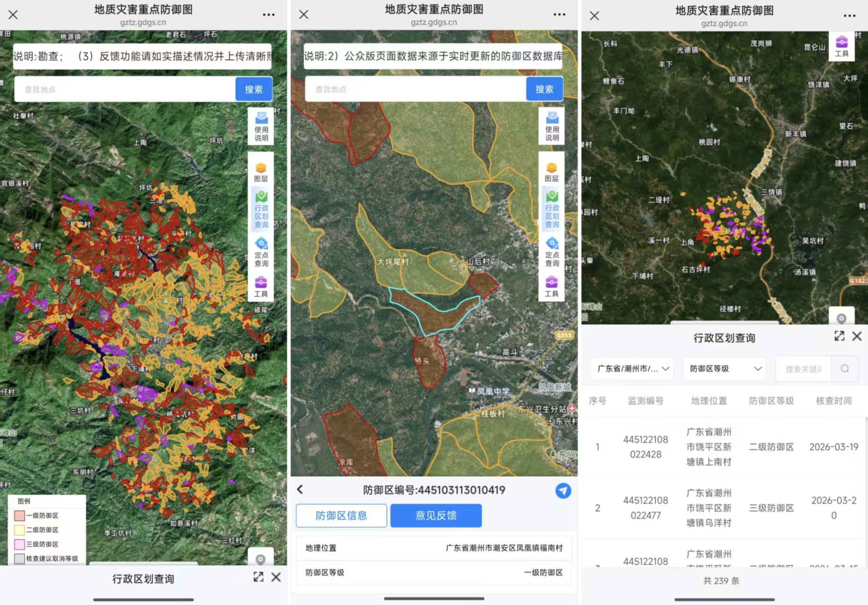Close the right 行政区划查询 panel
This screenshot has width=868, height=605.
pos(857,336)
